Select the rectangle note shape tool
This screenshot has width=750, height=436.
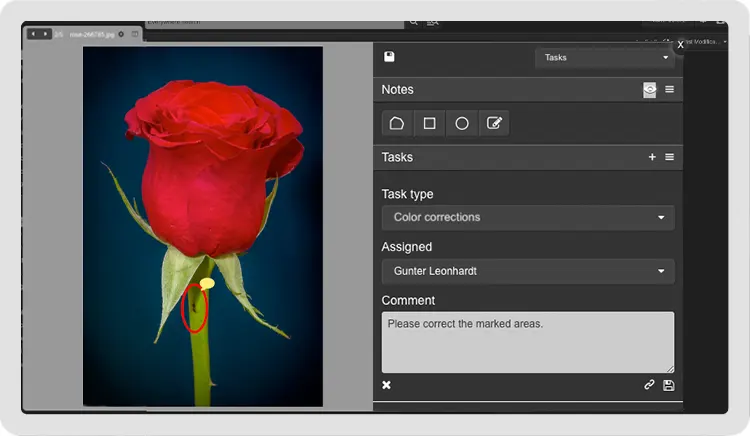click(x=430, y=123)
